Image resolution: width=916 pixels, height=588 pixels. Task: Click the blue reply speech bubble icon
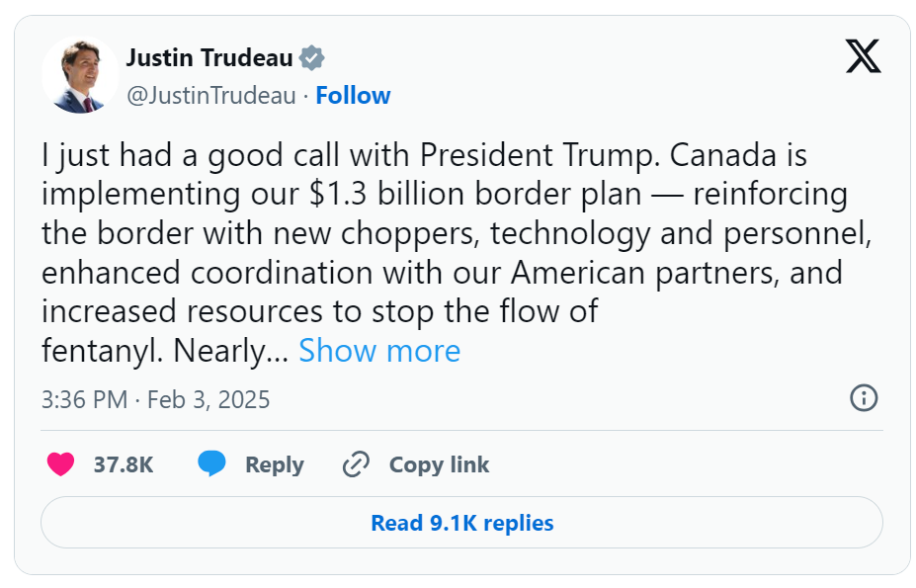[211, 464]
